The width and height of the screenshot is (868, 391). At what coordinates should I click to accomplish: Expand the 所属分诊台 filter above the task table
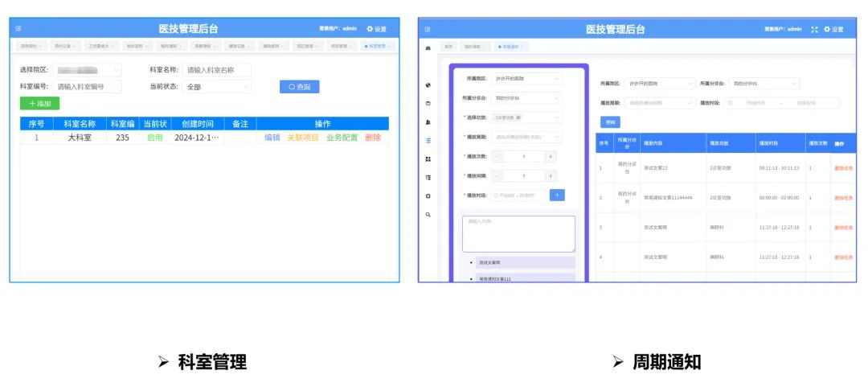(764, 84)
